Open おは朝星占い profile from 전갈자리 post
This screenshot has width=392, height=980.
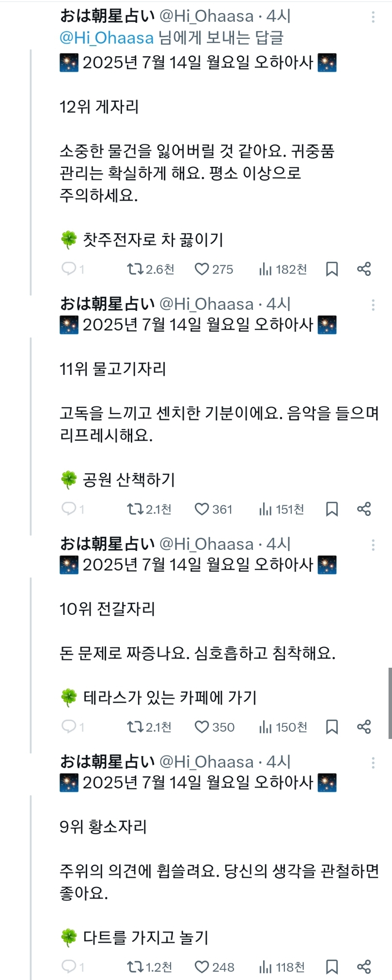point(107,544)
